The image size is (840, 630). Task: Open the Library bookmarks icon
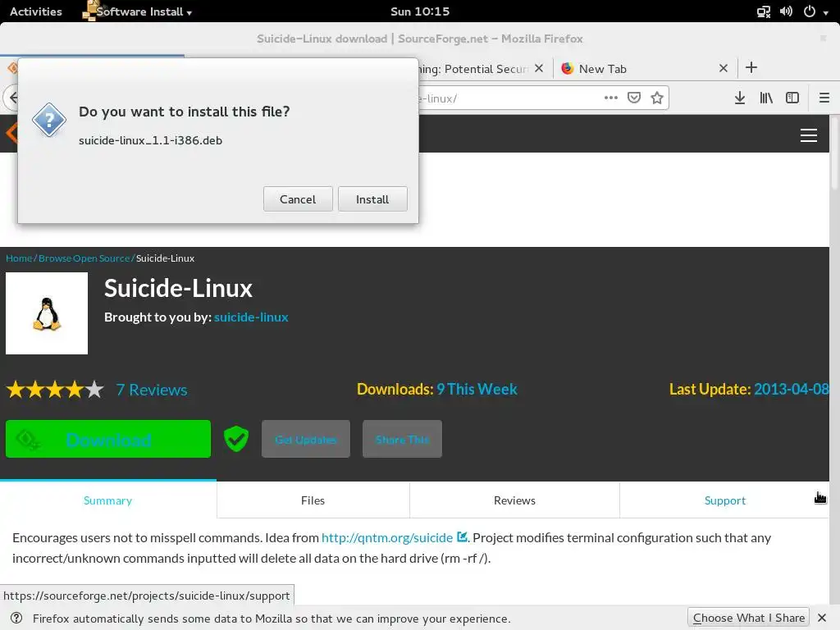pos(766,98)
